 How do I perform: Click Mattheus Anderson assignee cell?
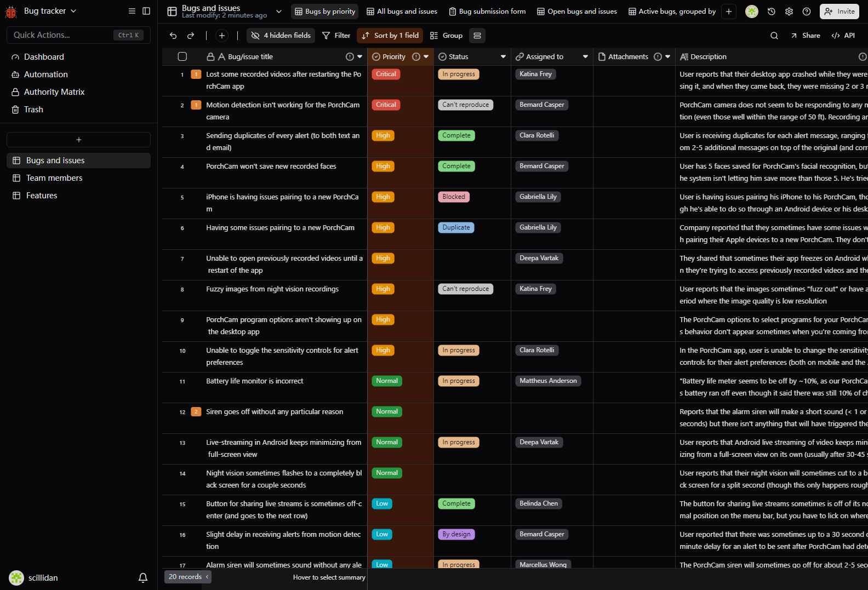pos(548,381)
